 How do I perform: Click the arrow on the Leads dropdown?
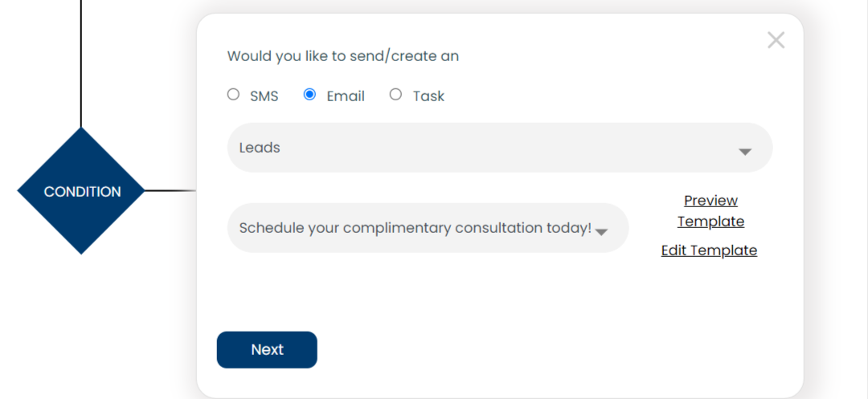745,151
